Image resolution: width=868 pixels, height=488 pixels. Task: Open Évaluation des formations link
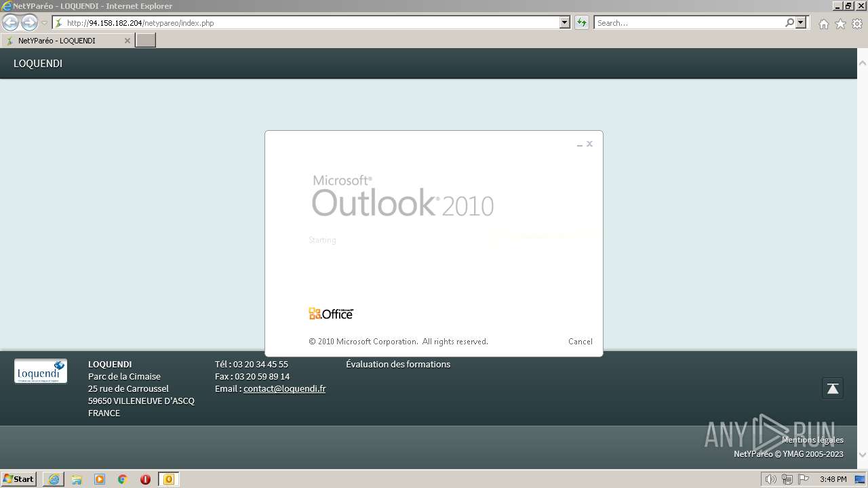(398, 365)
